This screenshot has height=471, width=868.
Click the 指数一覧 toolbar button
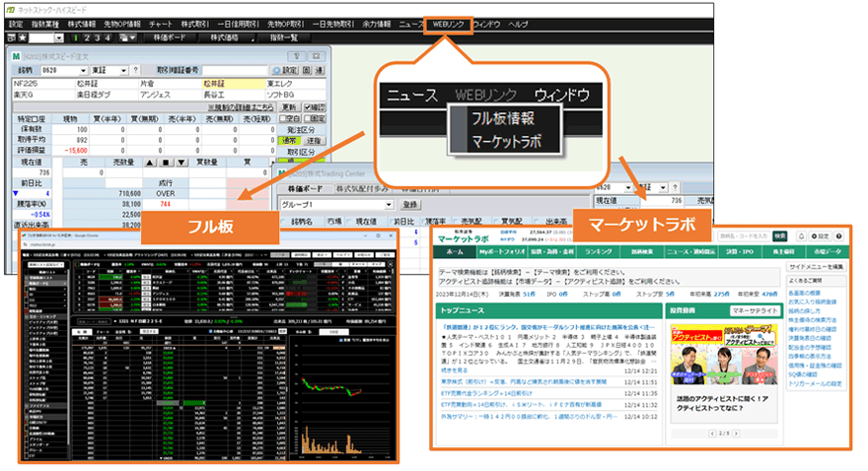284,37
